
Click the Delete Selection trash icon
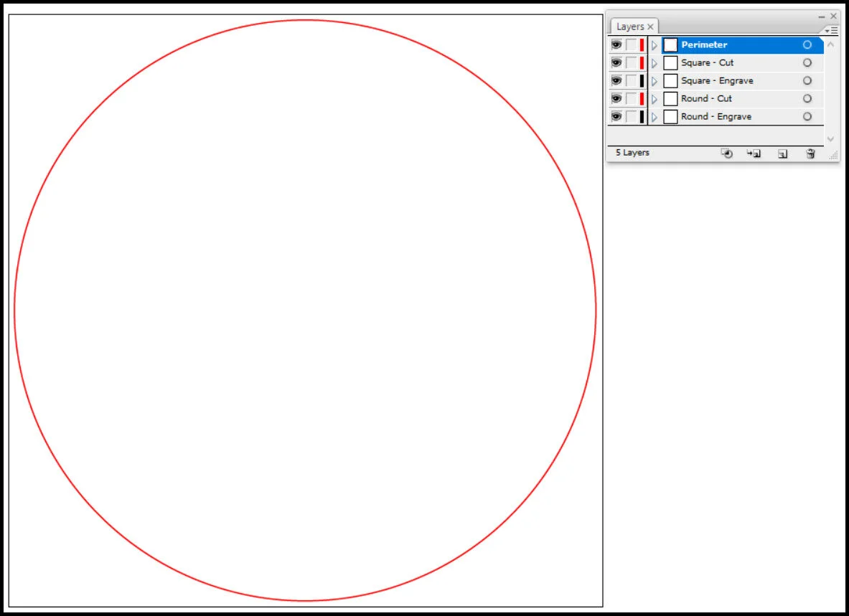click(810, 153)
